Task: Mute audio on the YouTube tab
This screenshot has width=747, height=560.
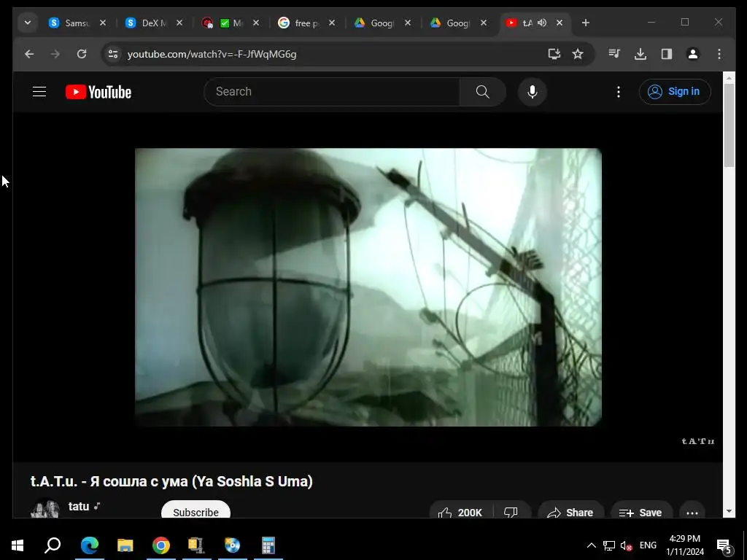Action: (542, 23)
